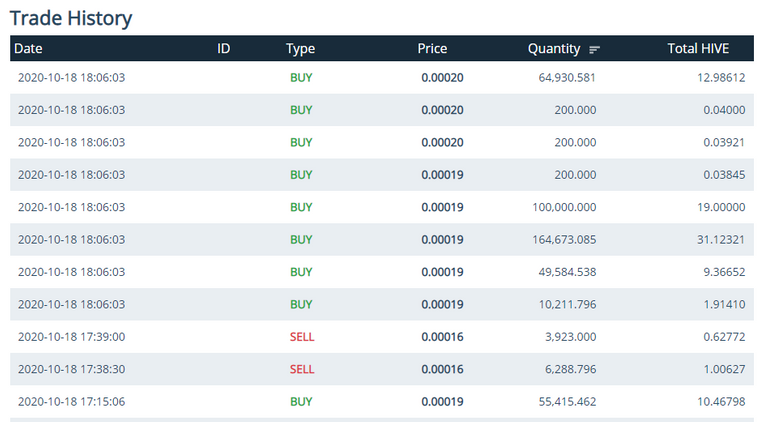
Task: Click the 10.46798 Total HIVE value
Action: click(721, 401)
